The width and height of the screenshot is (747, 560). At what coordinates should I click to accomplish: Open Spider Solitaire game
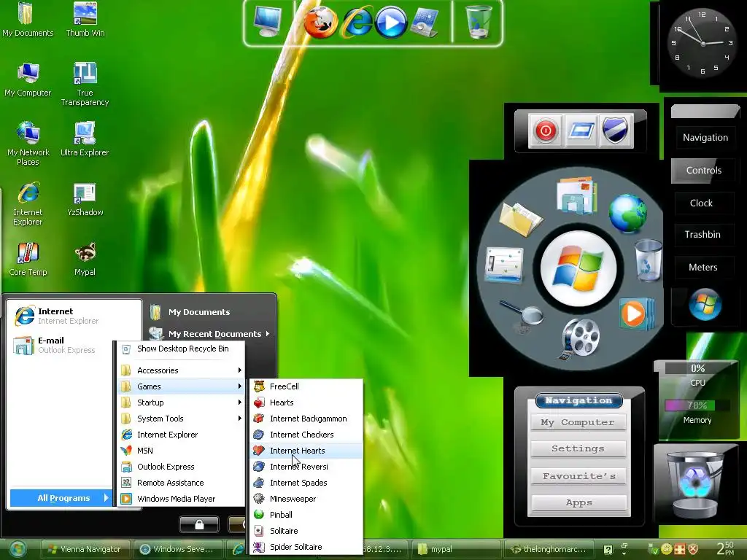306,547
